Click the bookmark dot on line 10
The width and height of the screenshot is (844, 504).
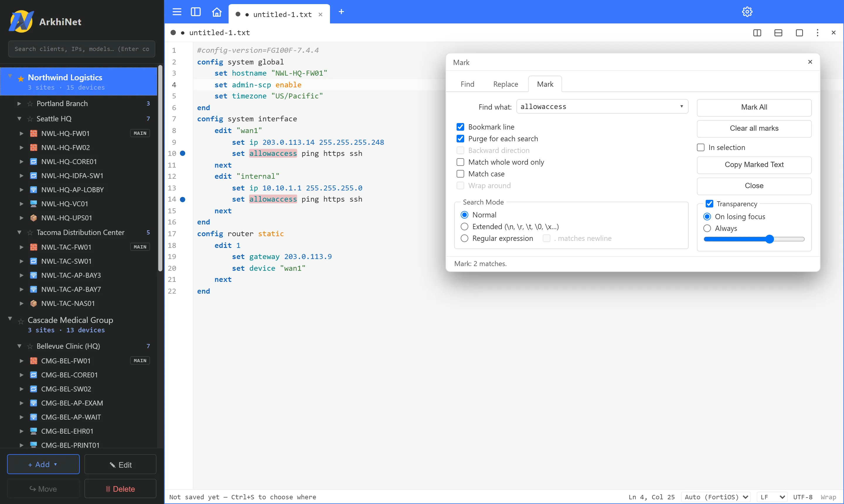click(x=182, y=154)
